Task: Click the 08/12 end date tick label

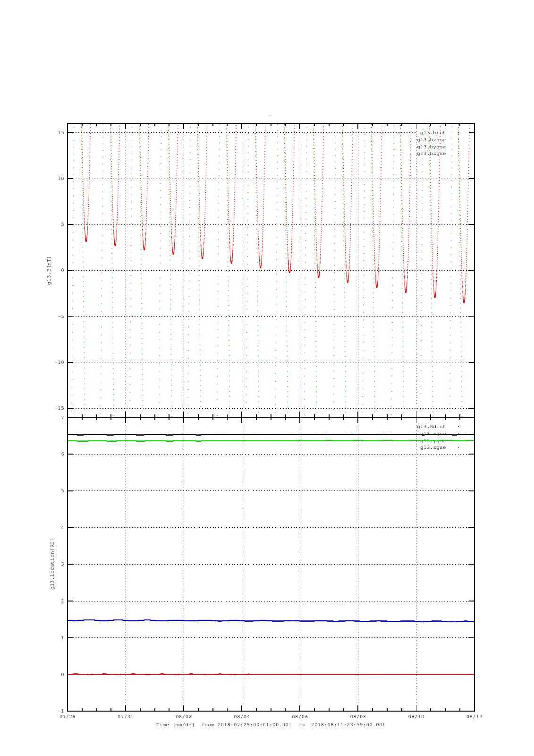Action: tap(474, 717)
